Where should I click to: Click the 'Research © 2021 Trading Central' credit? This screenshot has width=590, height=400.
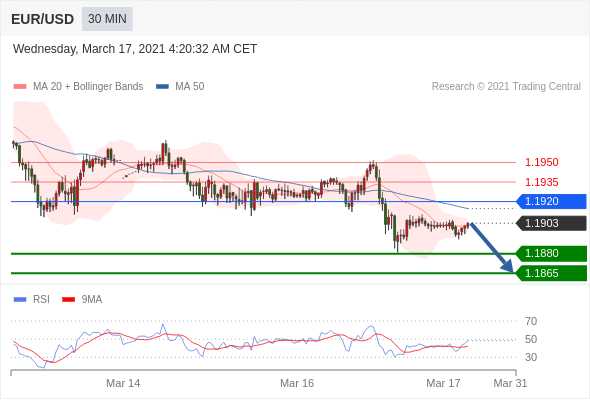506,87
